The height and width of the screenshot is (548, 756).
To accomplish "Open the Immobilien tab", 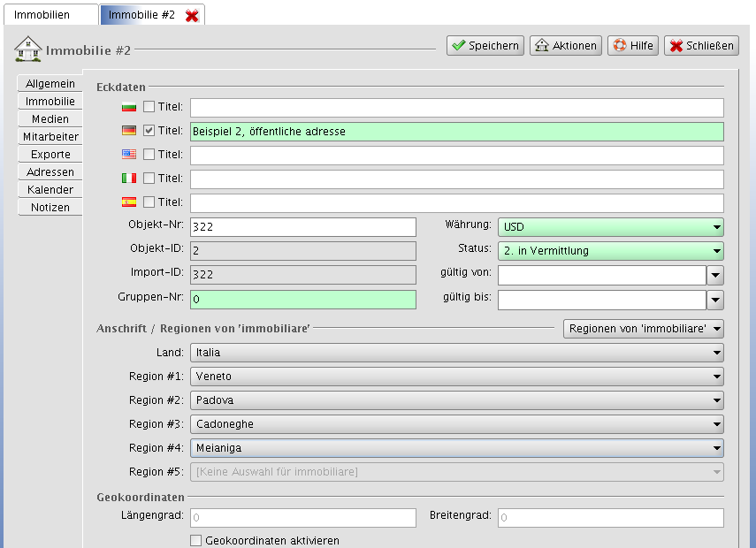I will pyautogui.click(x=49, y=15).
